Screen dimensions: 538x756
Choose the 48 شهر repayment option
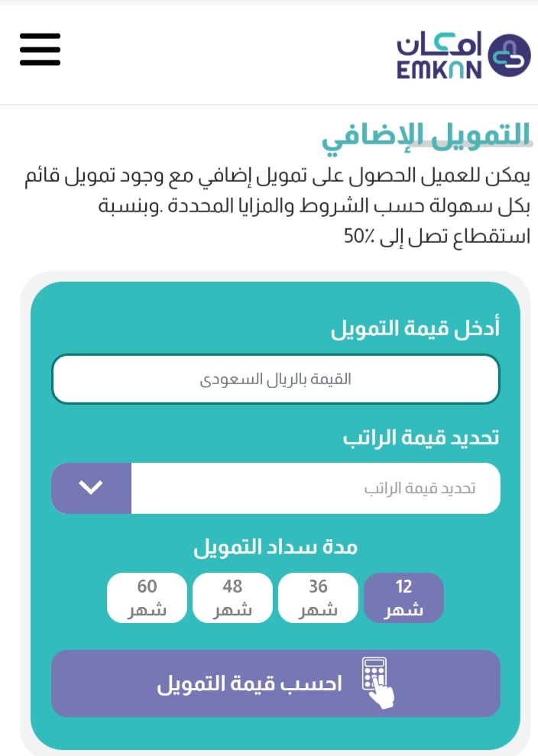(x=232, y=598)
